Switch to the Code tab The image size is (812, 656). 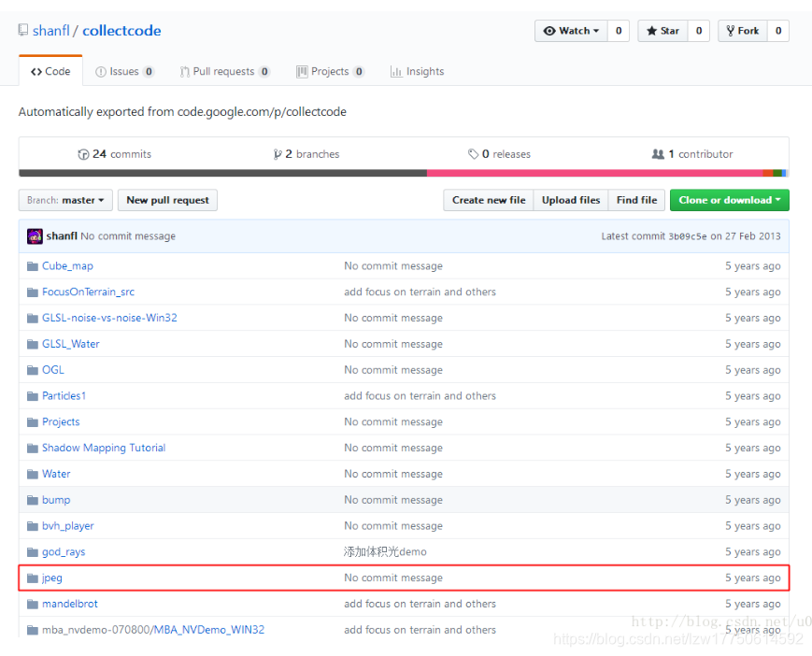tap(50, 71)
